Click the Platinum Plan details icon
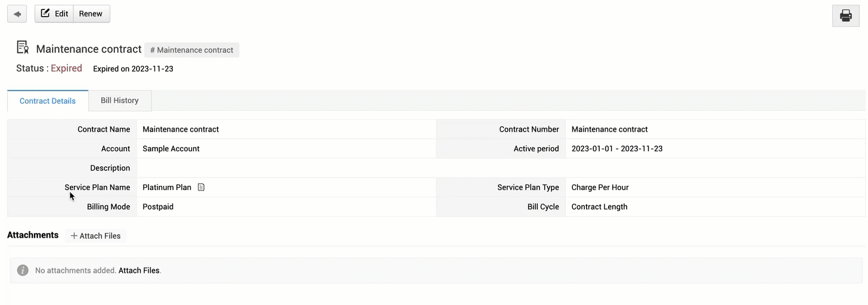The height and width of the screenshot is (305, 868). (201, 187)
